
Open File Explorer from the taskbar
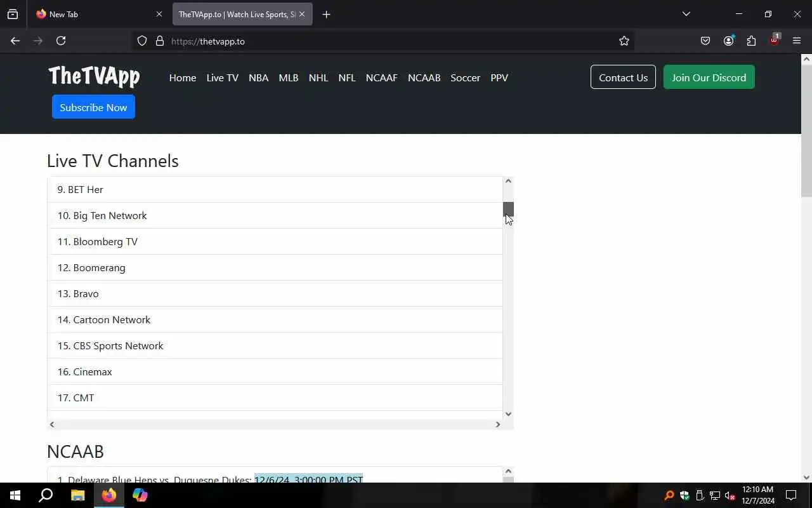pos(77,495)
